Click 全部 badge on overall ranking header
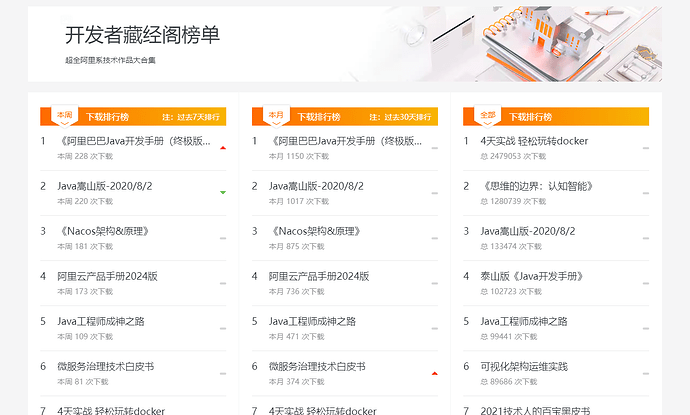This screenshot has height=415, width=690. pyautogui.click(x=488, y=115)
